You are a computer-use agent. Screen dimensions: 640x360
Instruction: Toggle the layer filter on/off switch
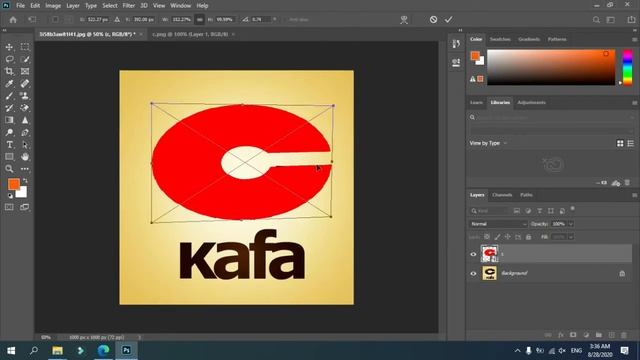click(573, 209)
